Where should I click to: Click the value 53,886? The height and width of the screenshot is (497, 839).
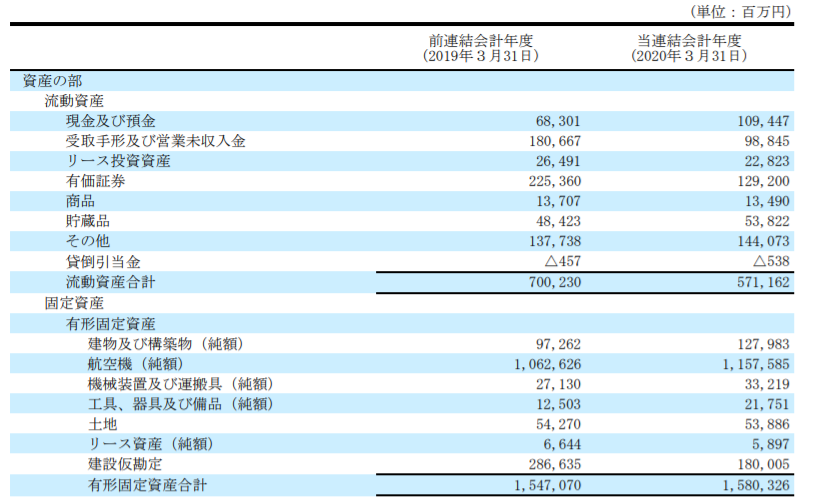(x=767, y=424)
